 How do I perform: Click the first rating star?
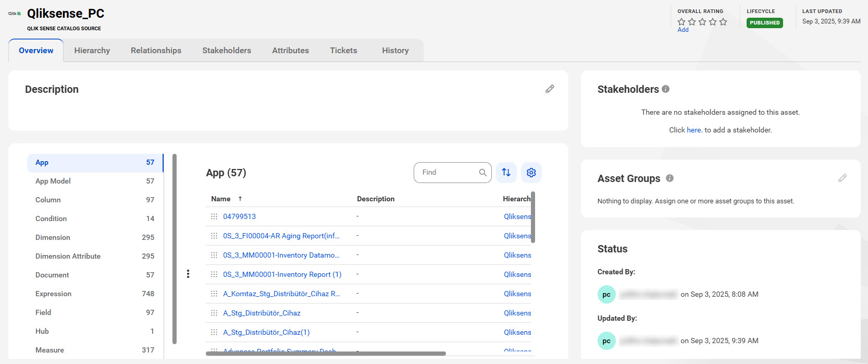click(681, 22)
